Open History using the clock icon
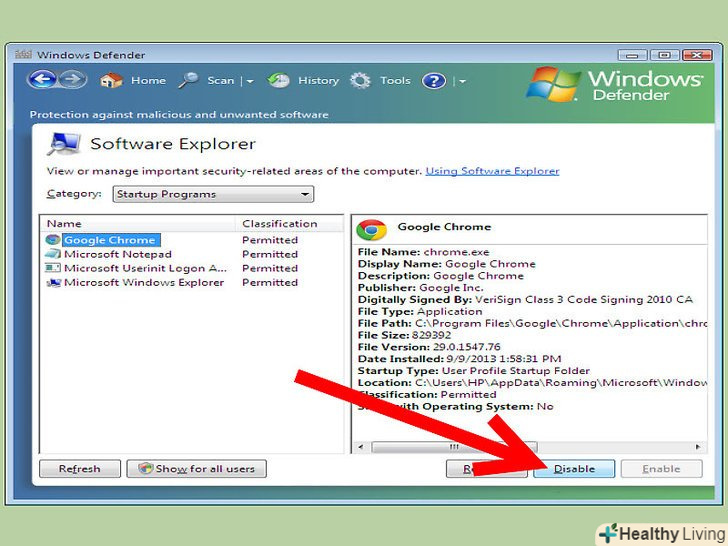The image size is (728, 546). click(278, 80)
